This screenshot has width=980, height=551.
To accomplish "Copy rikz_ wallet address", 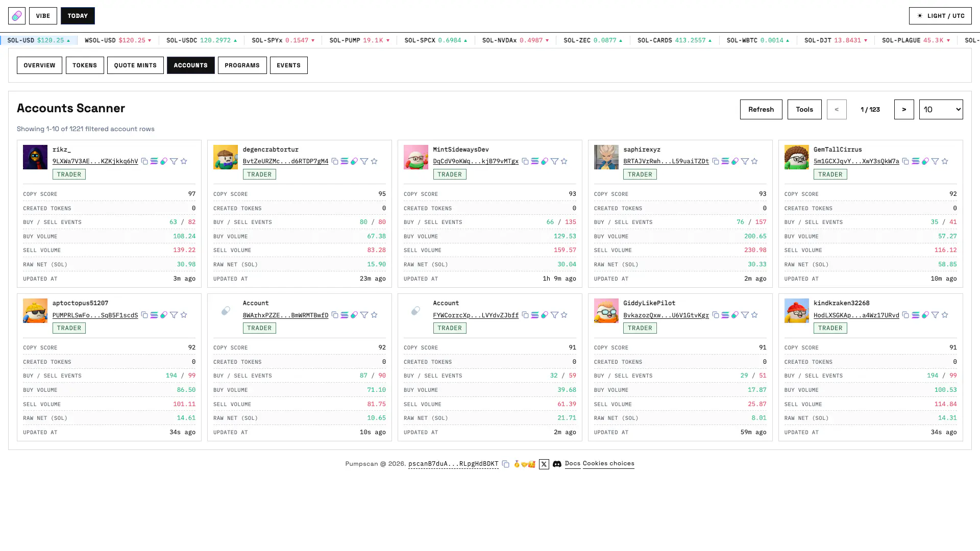I will click(144, 161).
